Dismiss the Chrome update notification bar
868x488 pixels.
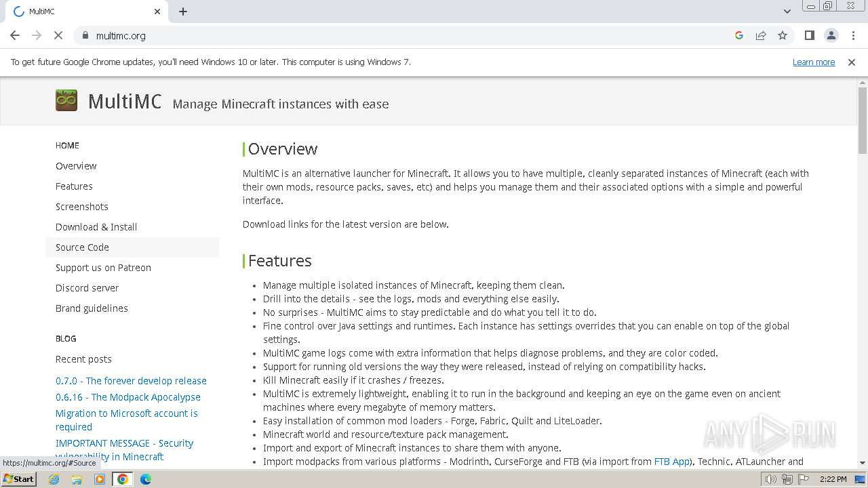[x=852, y=62]
